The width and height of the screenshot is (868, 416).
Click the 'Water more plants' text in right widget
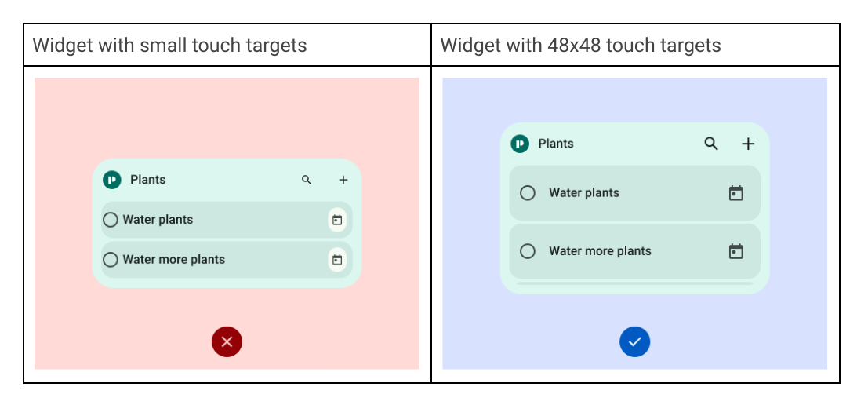pyautogui.click(x=600, y=251)
